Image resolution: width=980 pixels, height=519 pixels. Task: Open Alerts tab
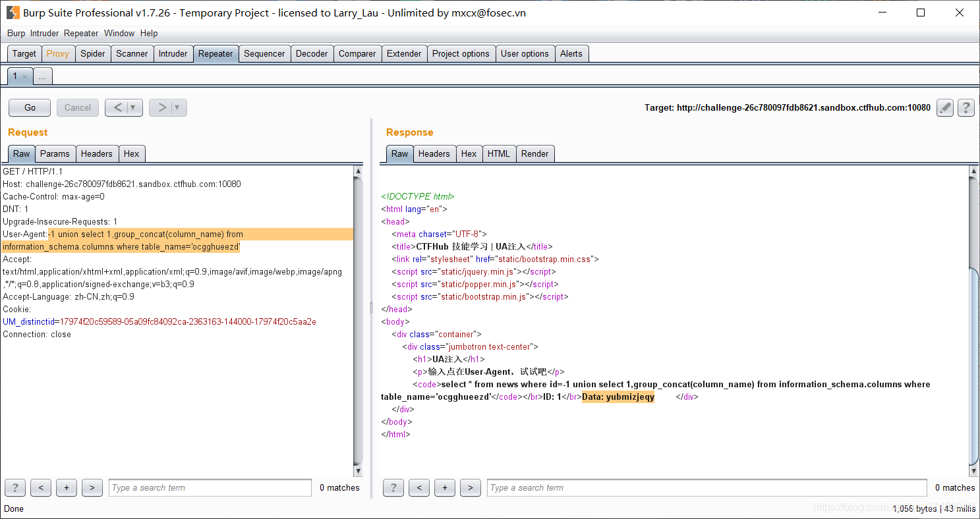[x=571, y=53]
